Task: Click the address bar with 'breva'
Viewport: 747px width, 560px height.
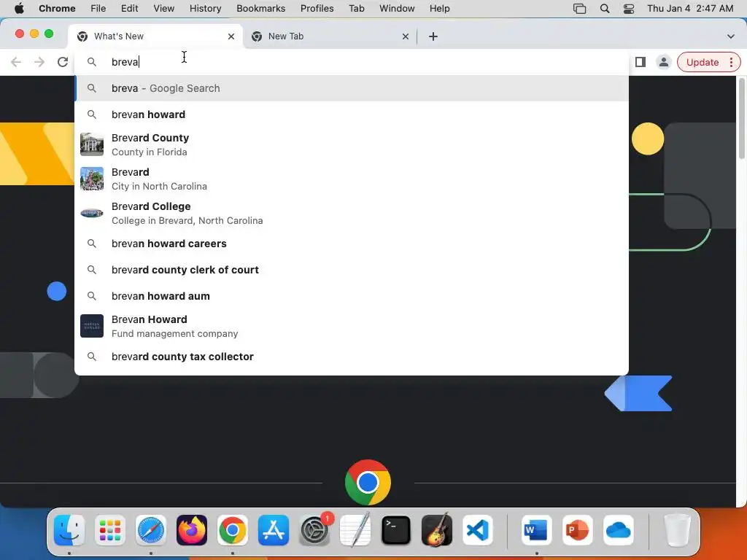Action: (x=352, y=62)
